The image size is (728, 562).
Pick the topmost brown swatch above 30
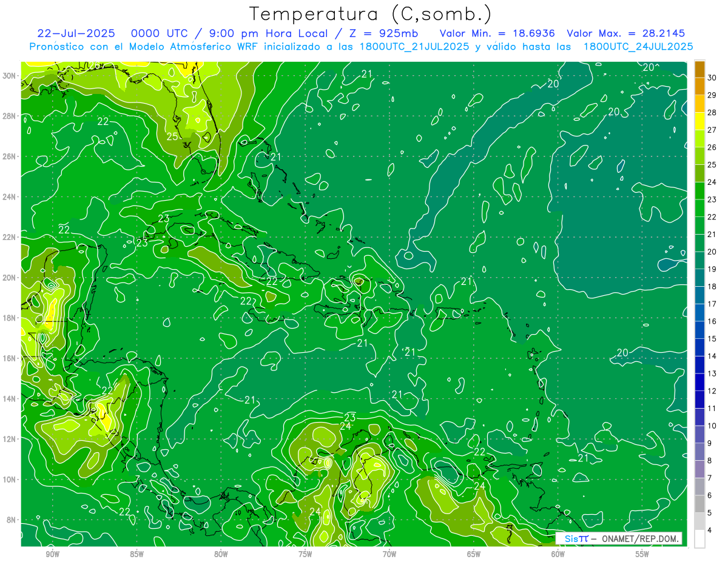pyautogui.click(x=699, y=69)
